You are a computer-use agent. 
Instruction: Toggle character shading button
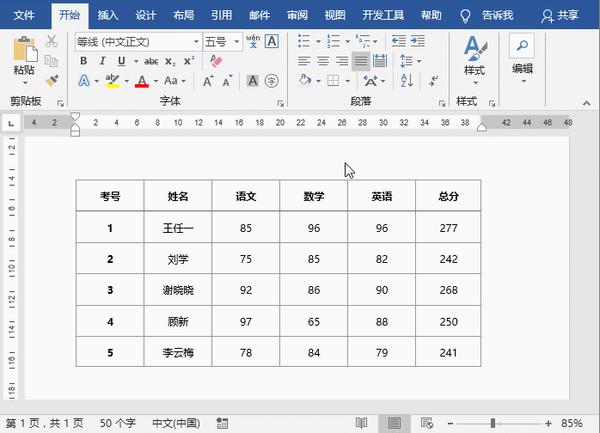point(253,81)
